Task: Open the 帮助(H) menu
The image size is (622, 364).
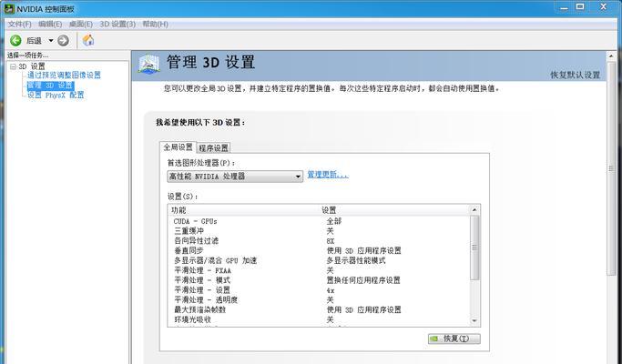Action: (x=155, y=25)
